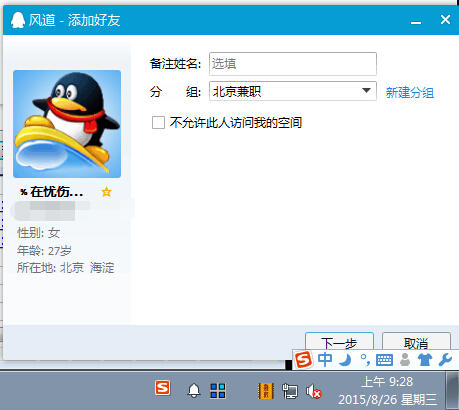Click the 取消 button
Screen dimensions: 459x410
click(416, 342)
